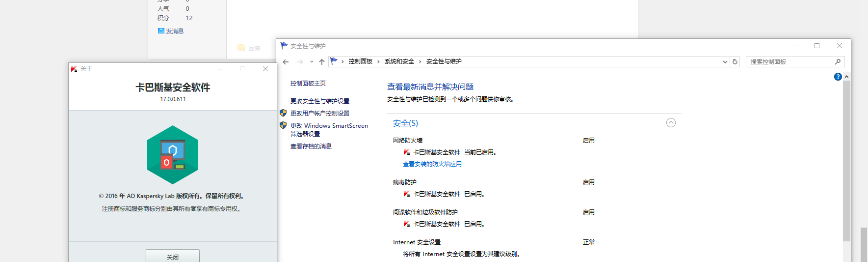Screen dimensions: 868x262
Task: Go up one level with the up arrow
Action: pyautogui.click(x=322, y=62)
